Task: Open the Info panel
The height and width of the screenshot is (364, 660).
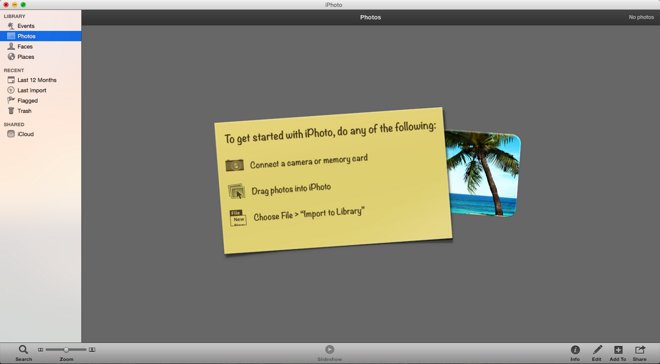Action: [x=575, y=350]
